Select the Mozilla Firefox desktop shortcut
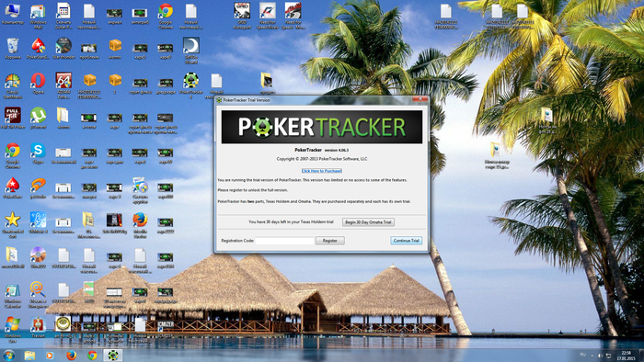The width and height of the screenshot is (644, 362). point(140,225)
